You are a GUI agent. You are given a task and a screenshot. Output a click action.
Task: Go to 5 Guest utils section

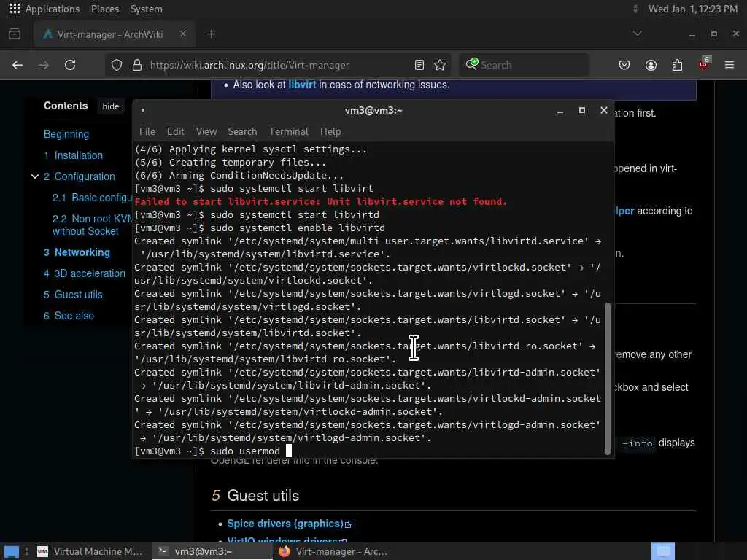point(73,295)
